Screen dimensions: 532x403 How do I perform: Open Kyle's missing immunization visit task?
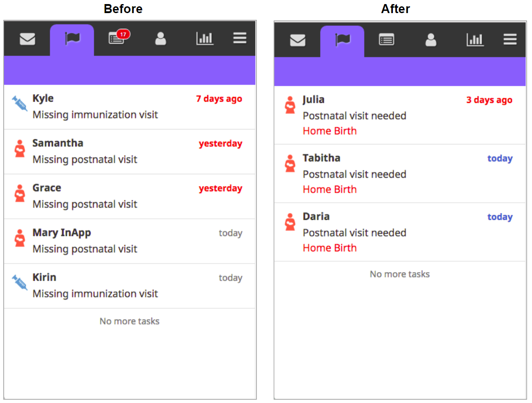(x=130, y=107)
